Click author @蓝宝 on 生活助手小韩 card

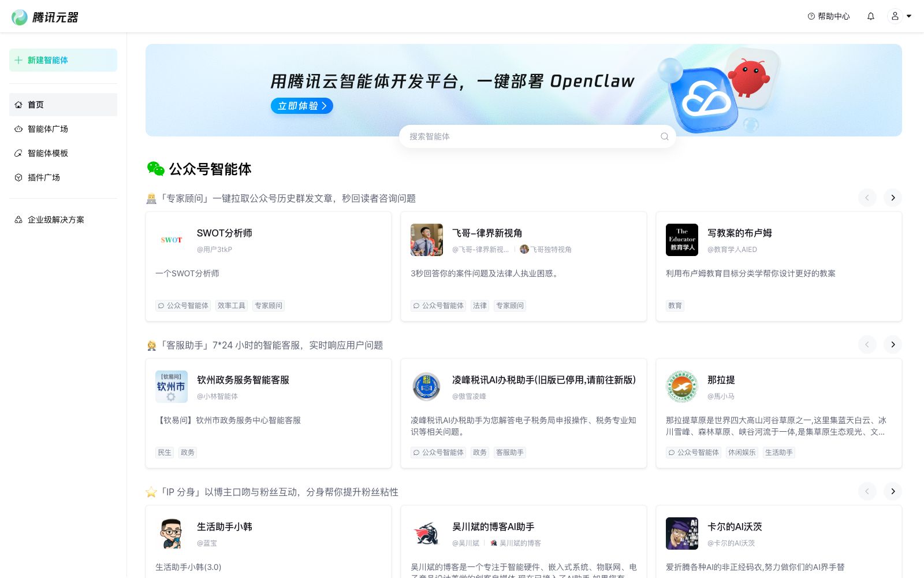click(x=207, y=543)
